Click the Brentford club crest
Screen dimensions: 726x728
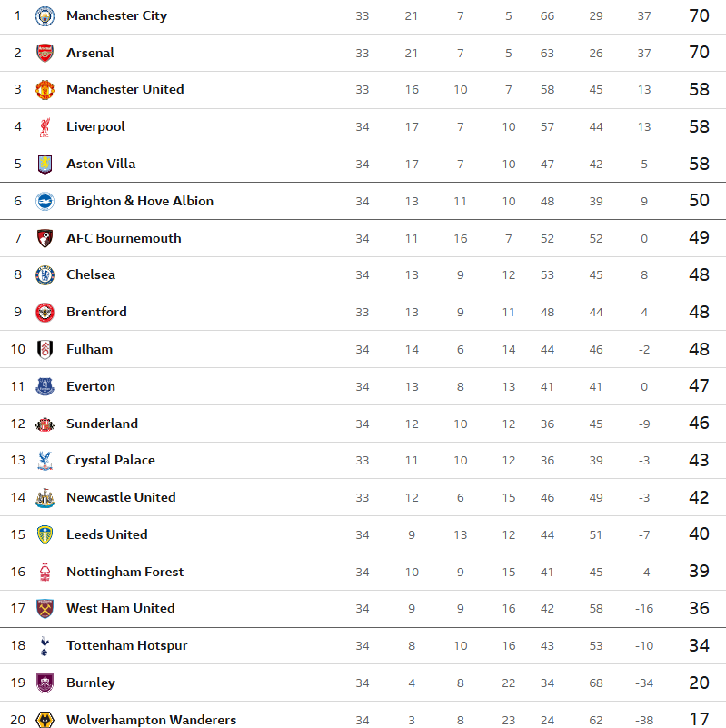[x=45, y=313]
